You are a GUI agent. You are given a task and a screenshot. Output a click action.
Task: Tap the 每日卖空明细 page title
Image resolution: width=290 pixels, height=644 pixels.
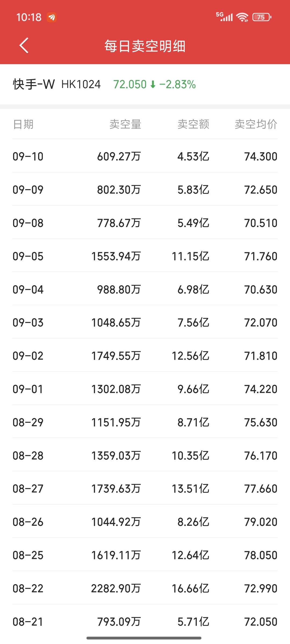pos(145,46)
